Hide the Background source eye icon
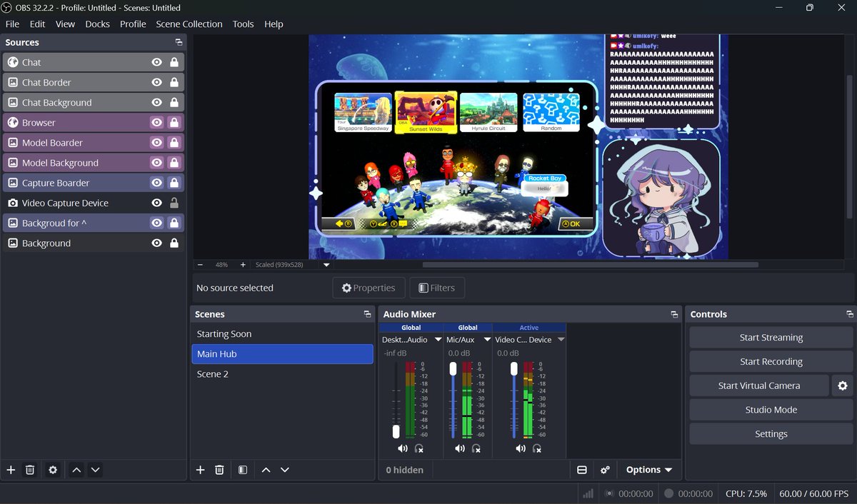This screenshot has width=857, height=504. [156, 243]
